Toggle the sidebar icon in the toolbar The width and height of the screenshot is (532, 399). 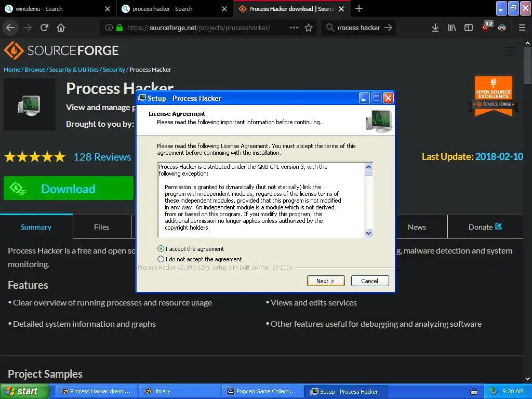tap(469, 28)
